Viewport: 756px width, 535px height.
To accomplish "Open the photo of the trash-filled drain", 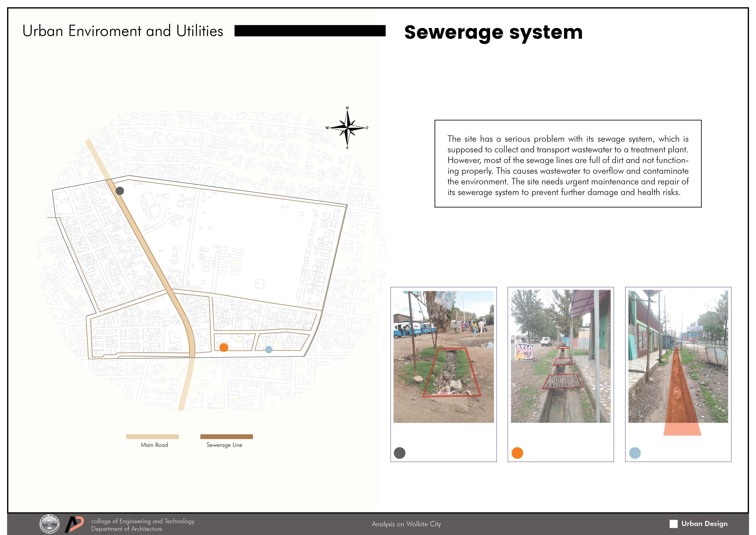I will (x=443, y=356).
